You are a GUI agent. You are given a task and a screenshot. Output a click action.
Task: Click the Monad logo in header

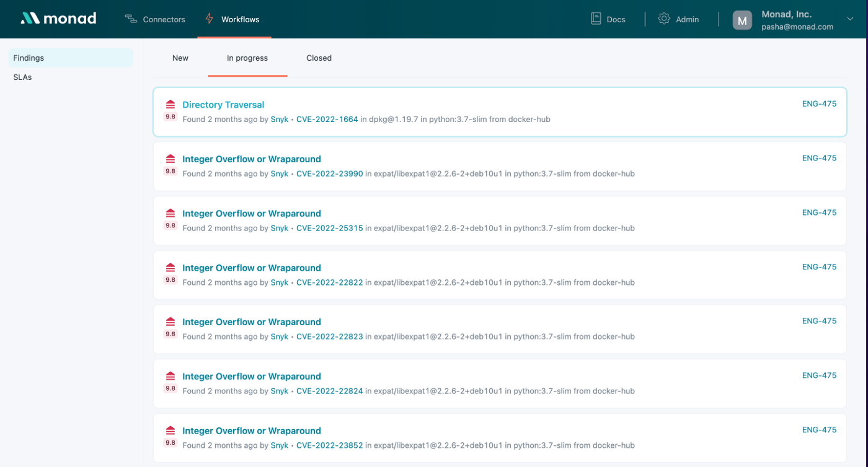(x=58, y=19)
